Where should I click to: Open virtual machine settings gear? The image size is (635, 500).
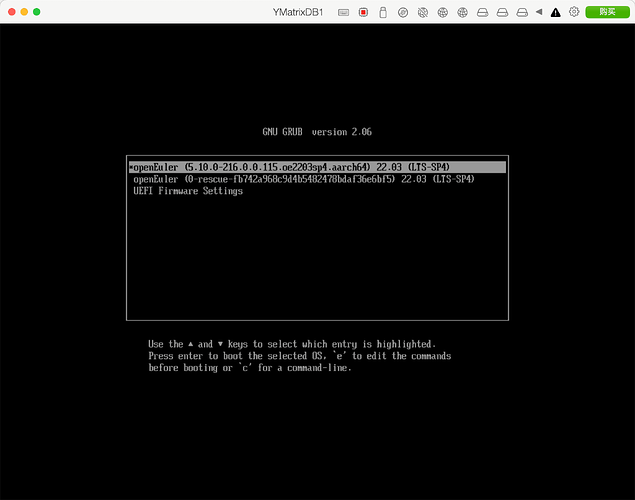point(574,12)
